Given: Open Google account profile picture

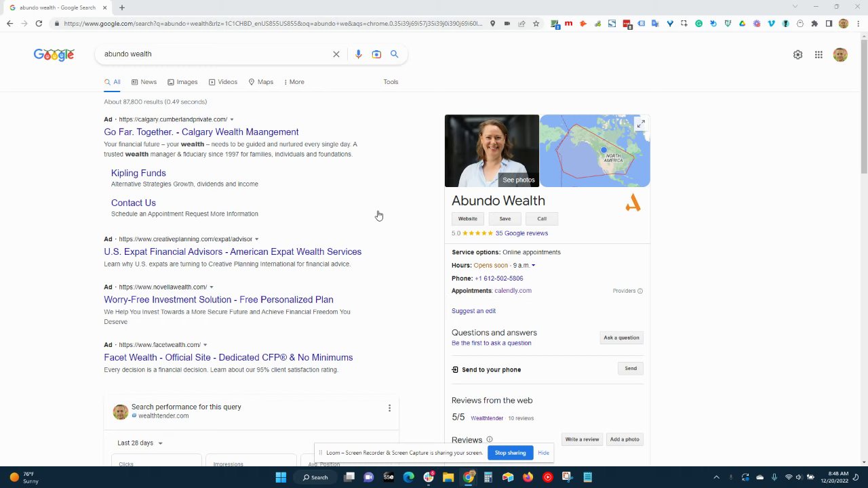Looking at the screenshot, I should tap(840, 55).
